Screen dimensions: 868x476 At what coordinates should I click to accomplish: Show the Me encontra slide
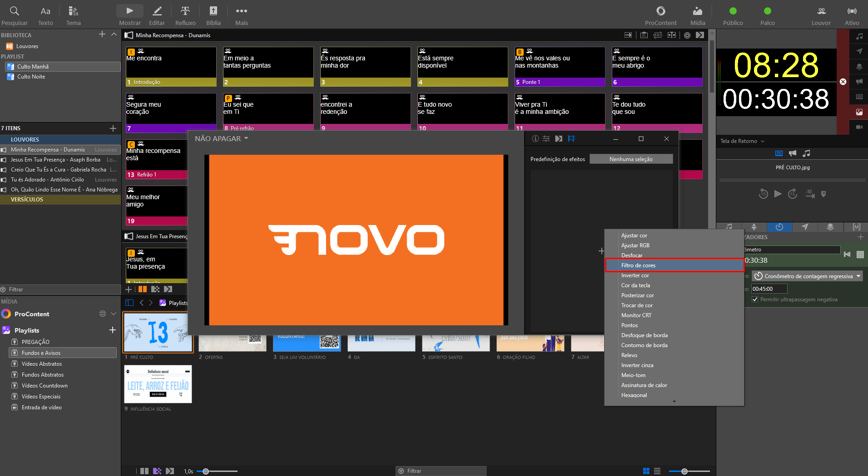coord(171,67)
